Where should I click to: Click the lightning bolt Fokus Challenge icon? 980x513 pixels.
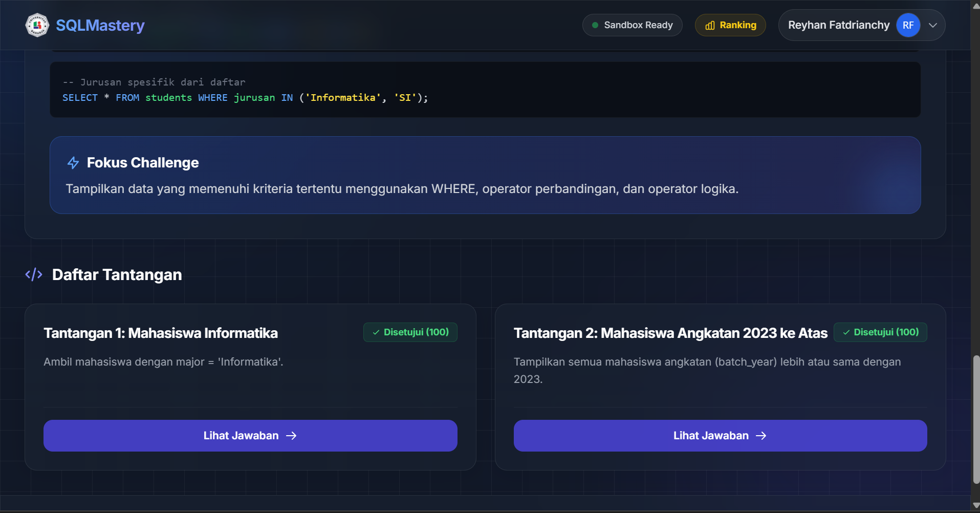pyautogui.click(x=73, y=163)
